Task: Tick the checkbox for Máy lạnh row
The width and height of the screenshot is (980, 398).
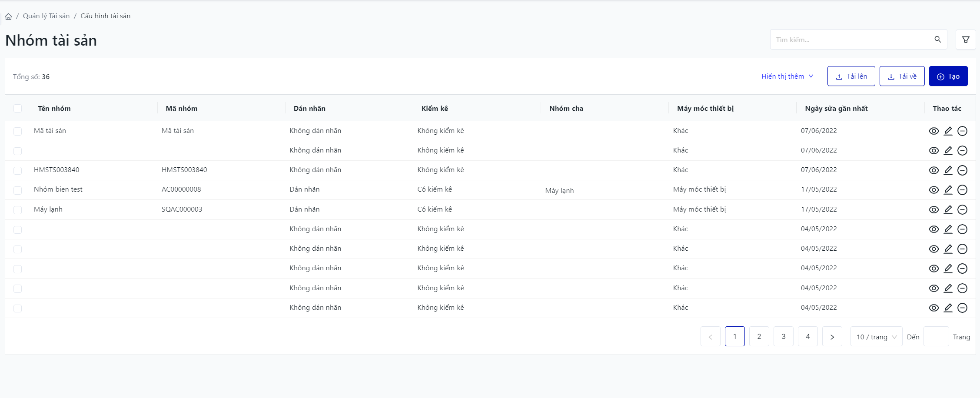Action: 18,210
